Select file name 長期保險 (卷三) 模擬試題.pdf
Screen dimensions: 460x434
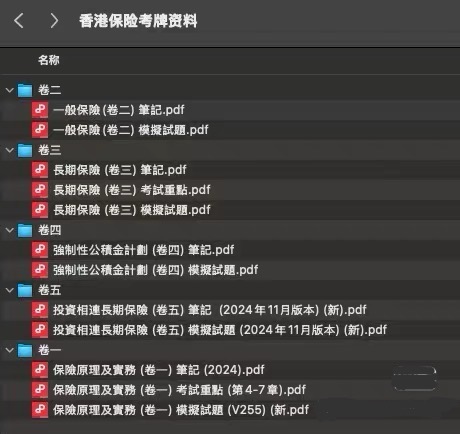tap(132, 210)
